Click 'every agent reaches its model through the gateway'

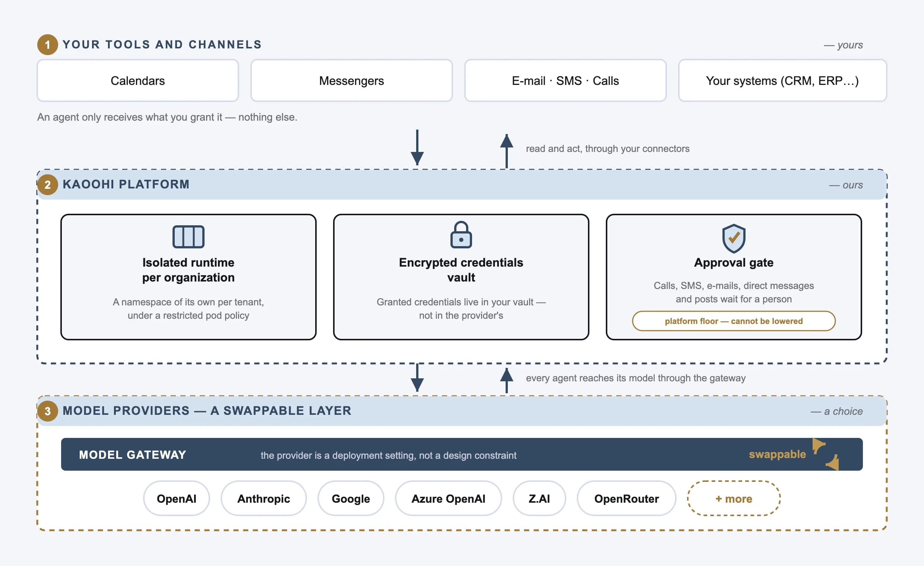coord(636,378)
